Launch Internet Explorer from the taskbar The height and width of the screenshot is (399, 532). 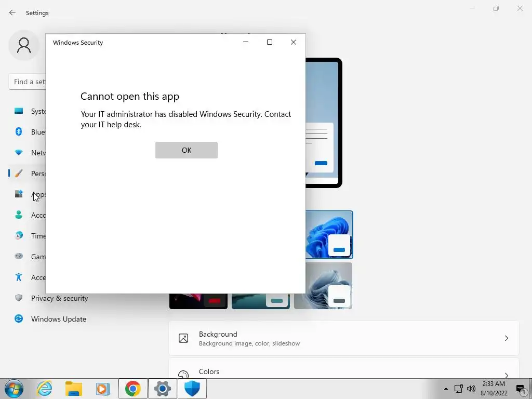(x=45, y=389)
